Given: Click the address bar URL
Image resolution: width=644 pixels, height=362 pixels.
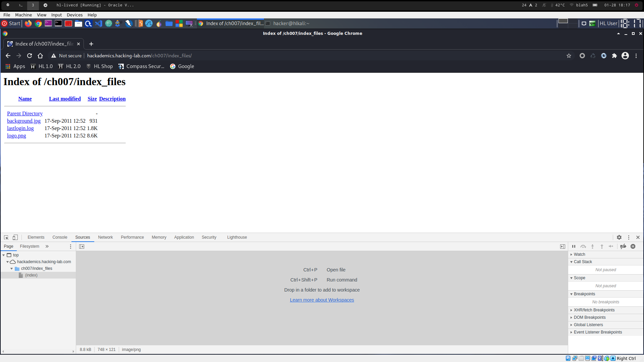Looking at the screenshot, I should pos(139,56).
